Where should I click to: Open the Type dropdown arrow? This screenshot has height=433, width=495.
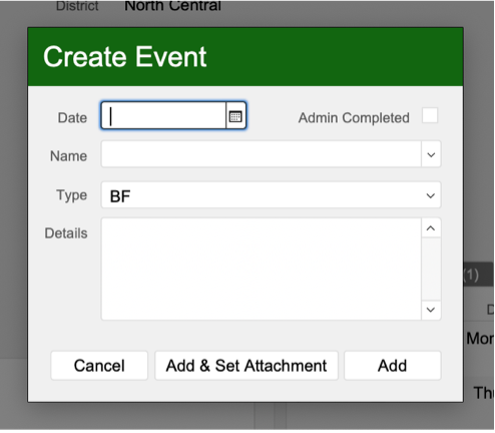pyautogui.click(x=431, y=196)
